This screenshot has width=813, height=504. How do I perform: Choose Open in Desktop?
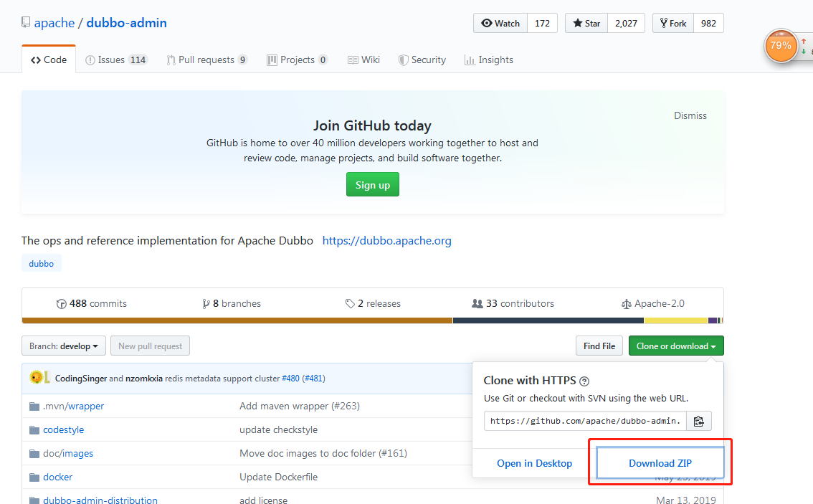(x=535, y=463)
